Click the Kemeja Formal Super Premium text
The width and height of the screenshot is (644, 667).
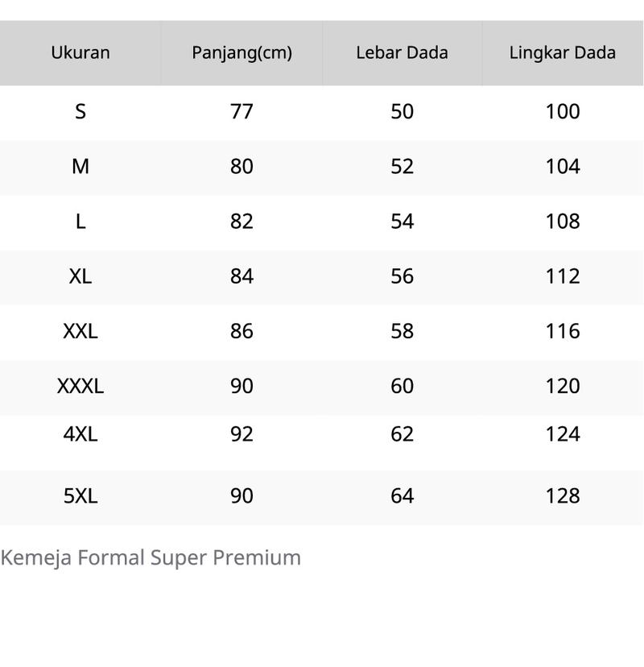click(x=151, y=557)
